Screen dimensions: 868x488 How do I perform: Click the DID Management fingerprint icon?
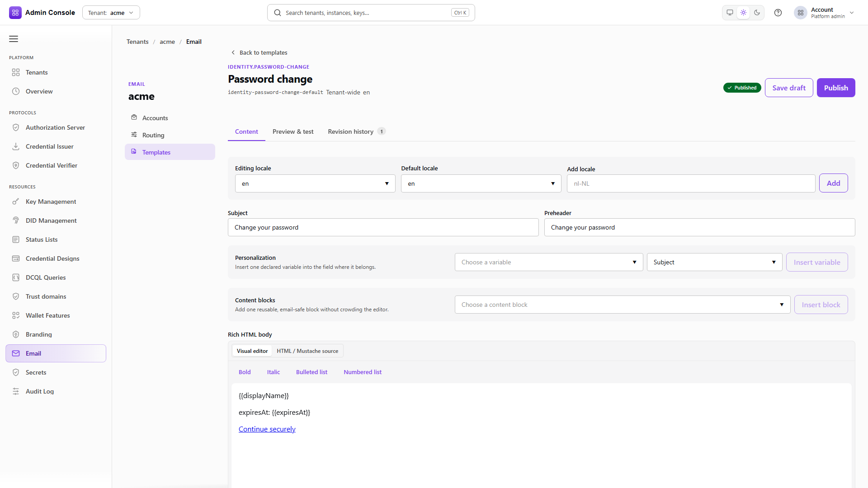(x=16, y=221)
